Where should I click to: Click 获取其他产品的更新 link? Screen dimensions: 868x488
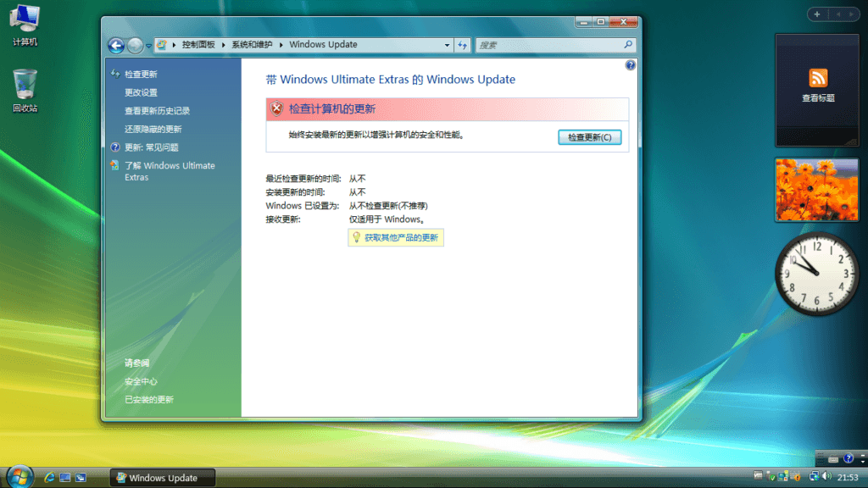click(401, 237)
